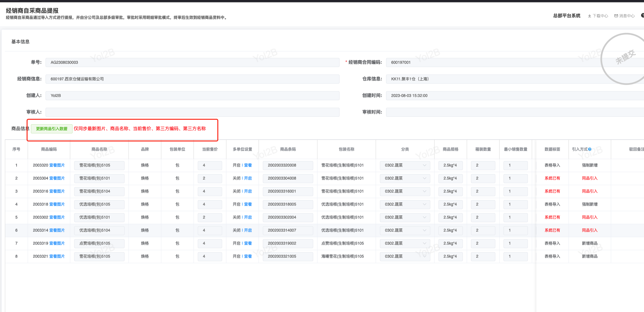Turn on multi-unit for product 2003316
644x312 pixels.
click(248, 191)
